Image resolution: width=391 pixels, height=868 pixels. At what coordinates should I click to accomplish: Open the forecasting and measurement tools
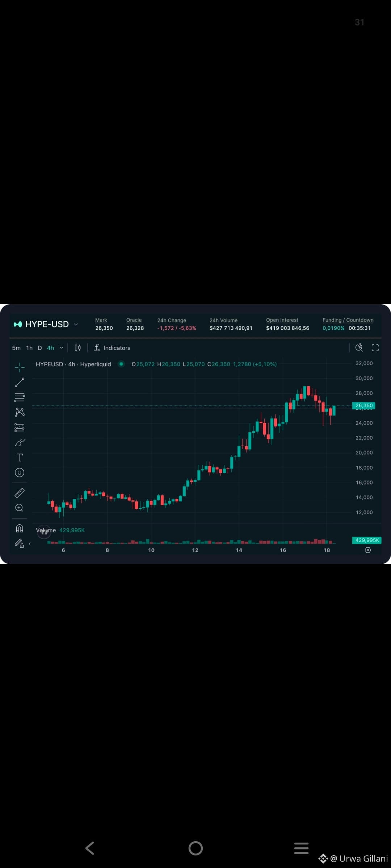click(x=20, y=427)
